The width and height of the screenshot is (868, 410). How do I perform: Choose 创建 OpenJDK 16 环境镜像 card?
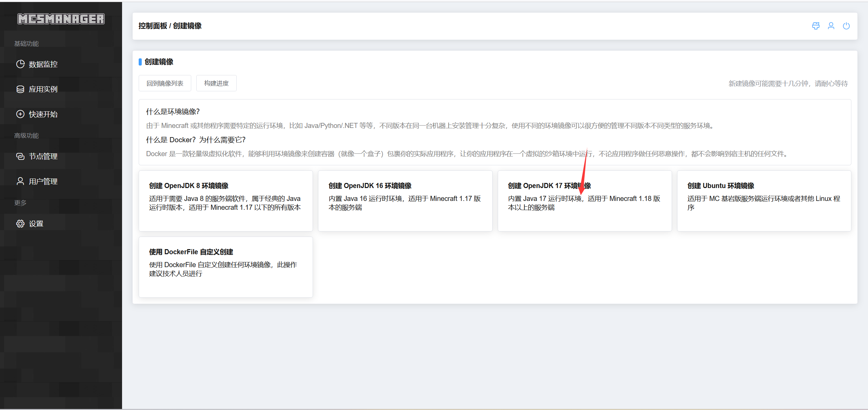click(x=405, y=201)
